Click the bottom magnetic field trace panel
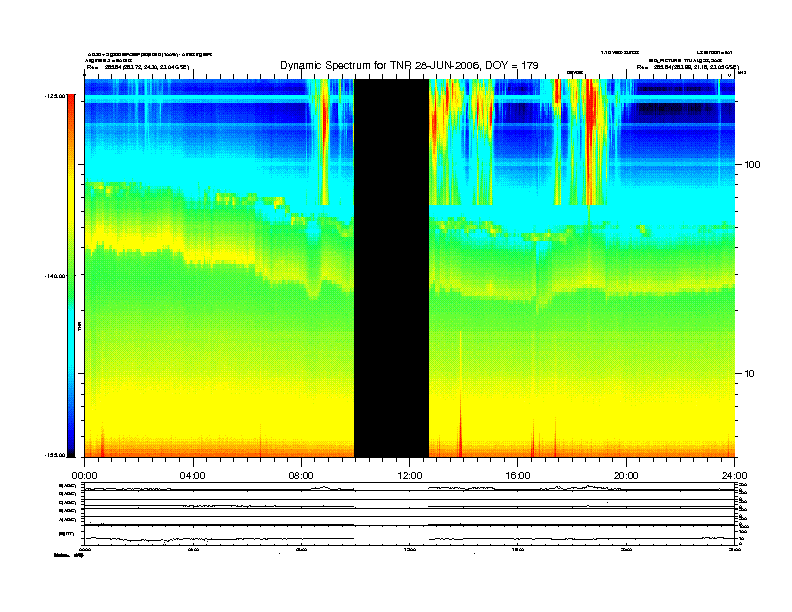 [409, 534]
